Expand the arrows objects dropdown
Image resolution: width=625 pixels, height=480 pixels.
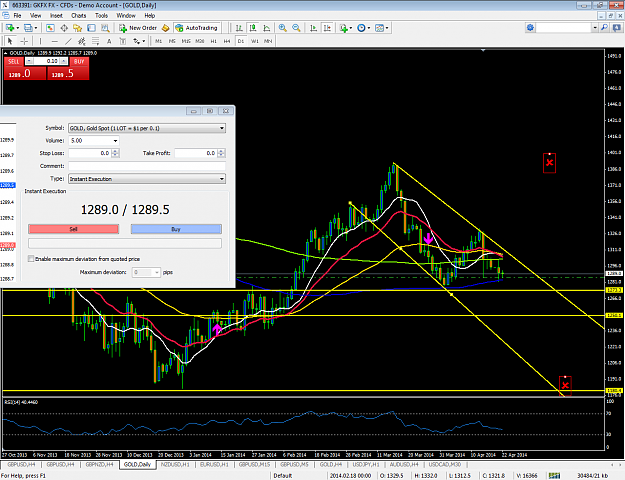(x=143, y=41)
